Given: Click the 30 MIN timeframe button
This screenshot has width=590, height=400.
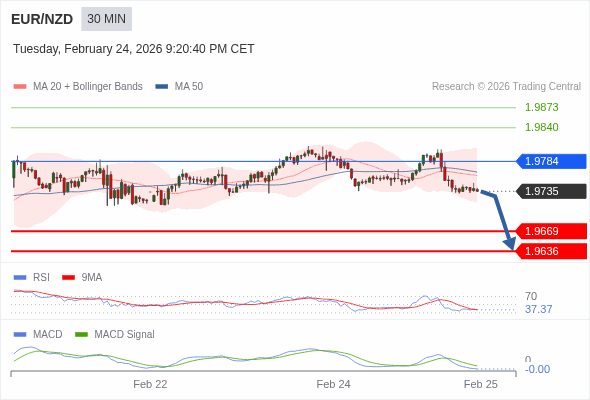Looking at the screenshot, I should pos(106,19).
